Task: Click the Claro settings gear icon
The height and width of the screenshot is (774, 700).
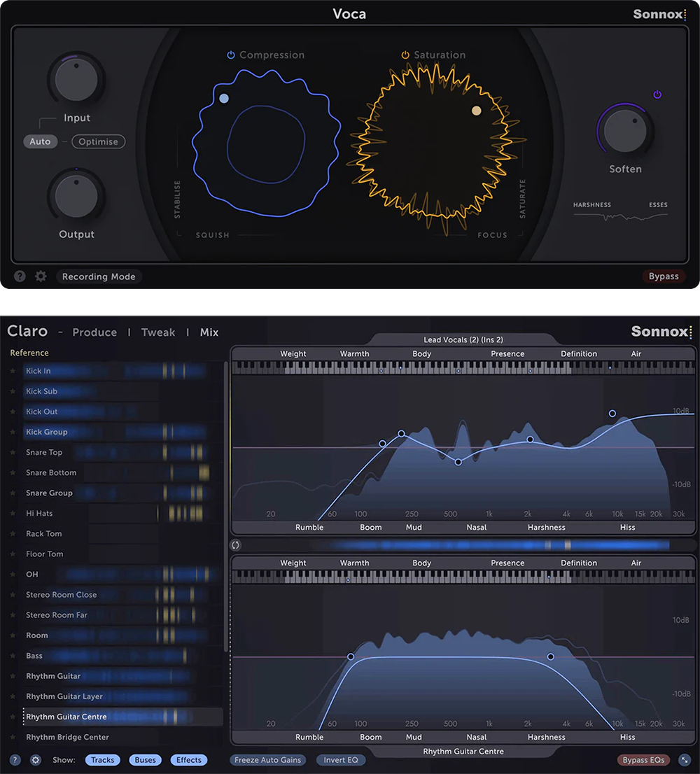Action: tap(36, 760)
